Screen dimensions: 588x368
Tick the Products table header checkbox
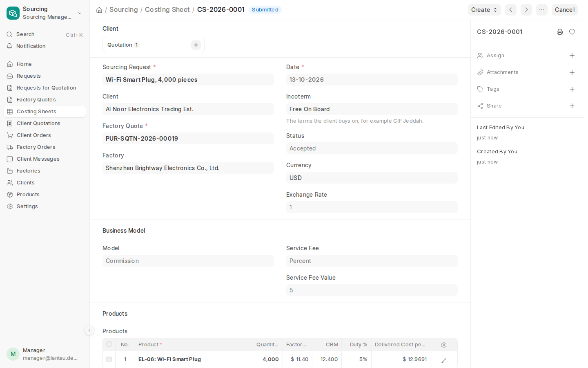point(109,344)
